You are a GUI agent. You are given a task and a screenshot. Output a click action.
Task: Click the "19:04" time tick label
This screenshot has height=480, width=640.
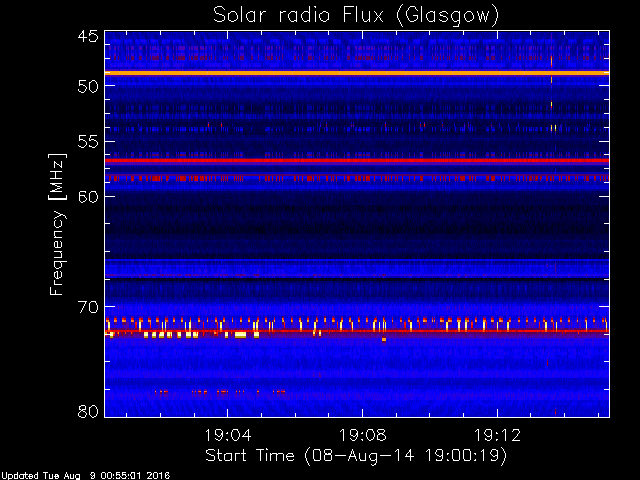pos(228,435)
